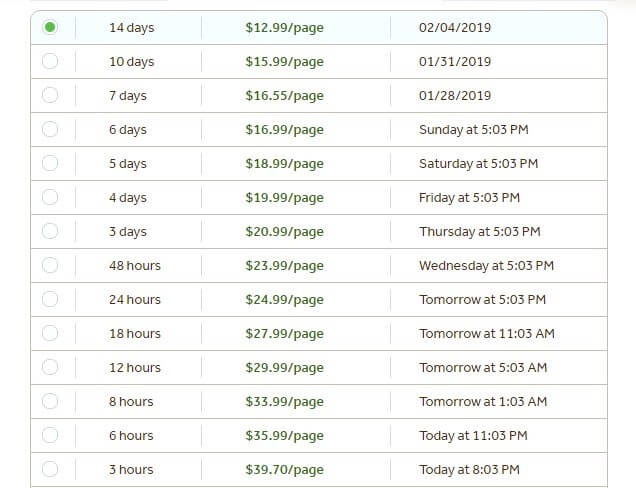Choose the 10 days deadline option
The width and height of the screenshot is (636, 488).
[x=50, y=61]
